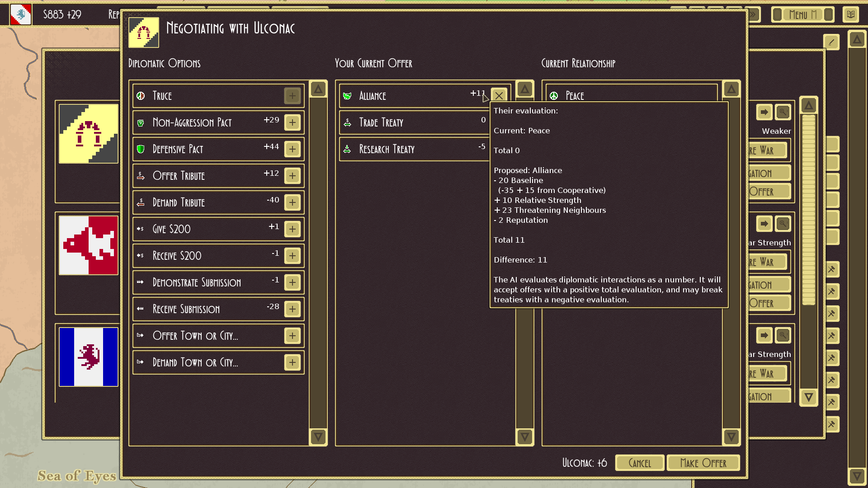Click the pencil edit icon

(831, 42)
